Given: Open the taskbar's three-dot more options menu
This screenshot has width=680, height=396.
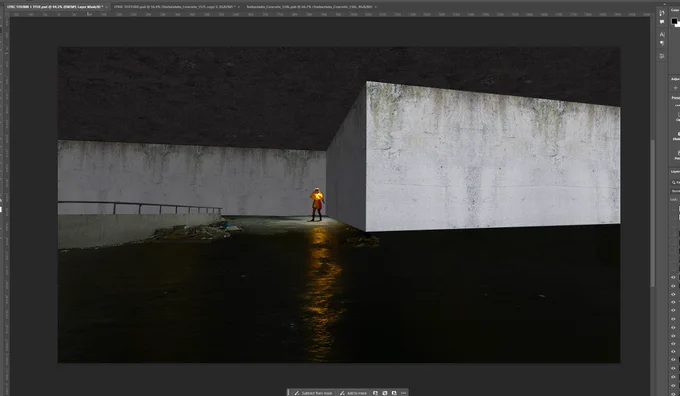Looking at the screenshot, I should [x=403, y=393].
